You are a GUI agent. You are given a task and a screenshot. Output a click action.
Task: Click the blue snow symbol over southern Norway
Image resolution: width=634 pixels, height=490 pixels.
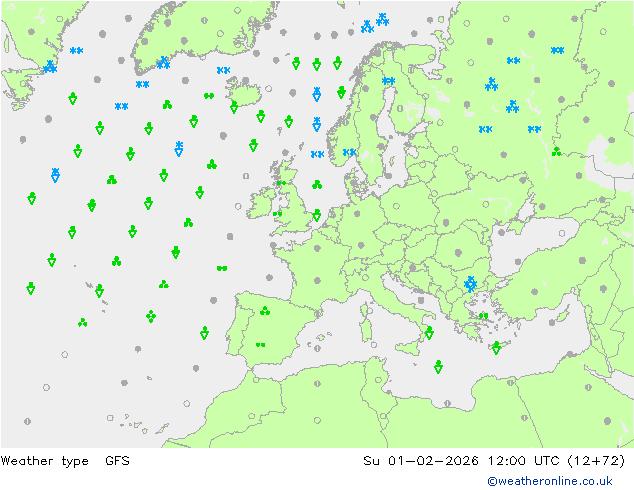coord(349,152)
